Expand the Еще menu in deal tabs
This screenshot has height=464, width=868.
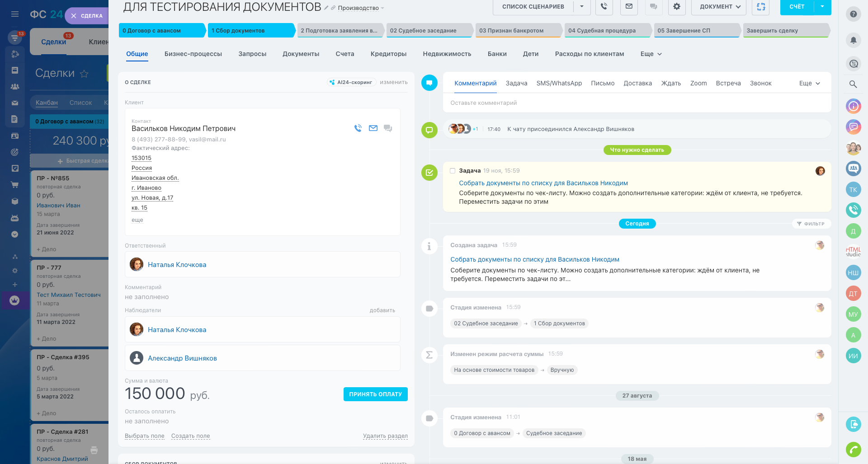tap(651, 54)
